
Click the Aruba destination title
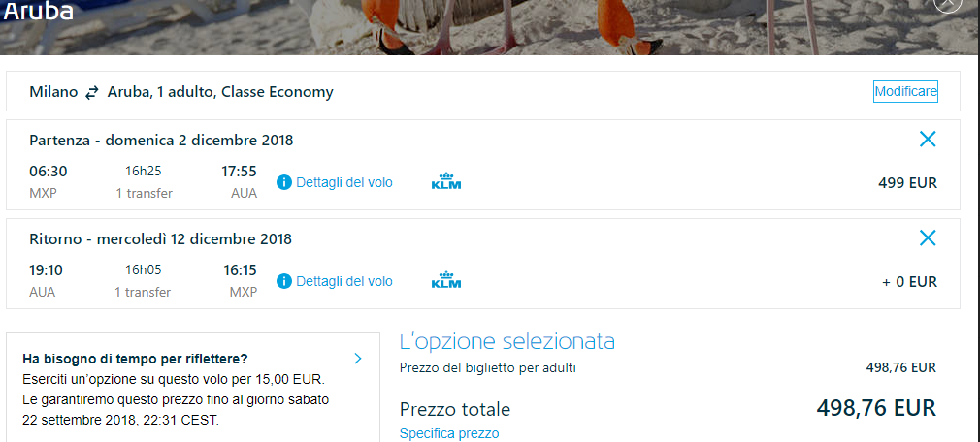click(x=38, y=11)
